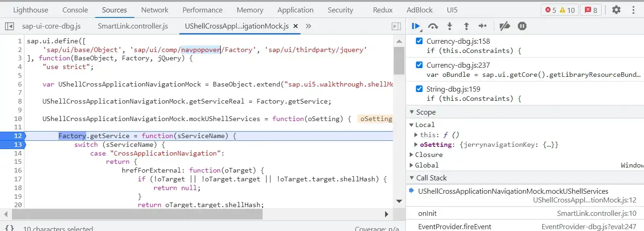Open the Network tab
This screenshot has width=644, height=231.
tap(155, 10)
